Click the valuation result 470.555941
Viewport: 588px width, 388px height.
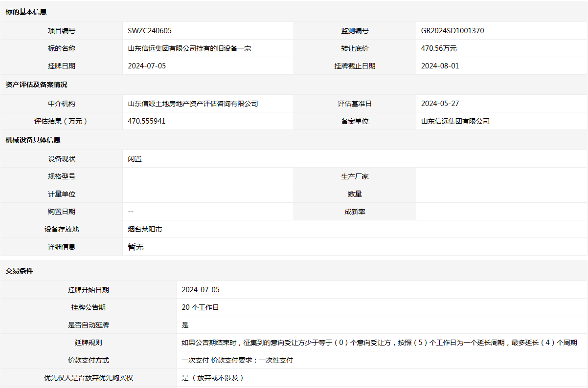(x=146, y=121)
